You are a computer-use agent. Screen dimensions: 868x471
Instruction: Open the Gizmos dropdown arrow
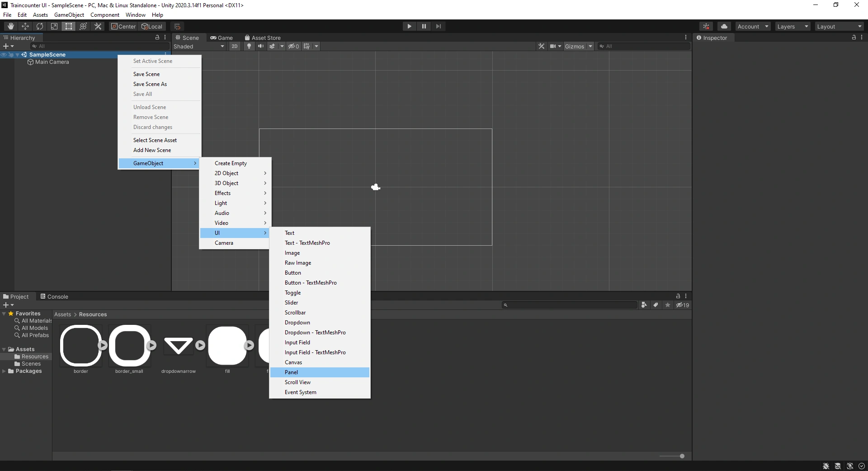pyautogui.click(x=590, y=46)
